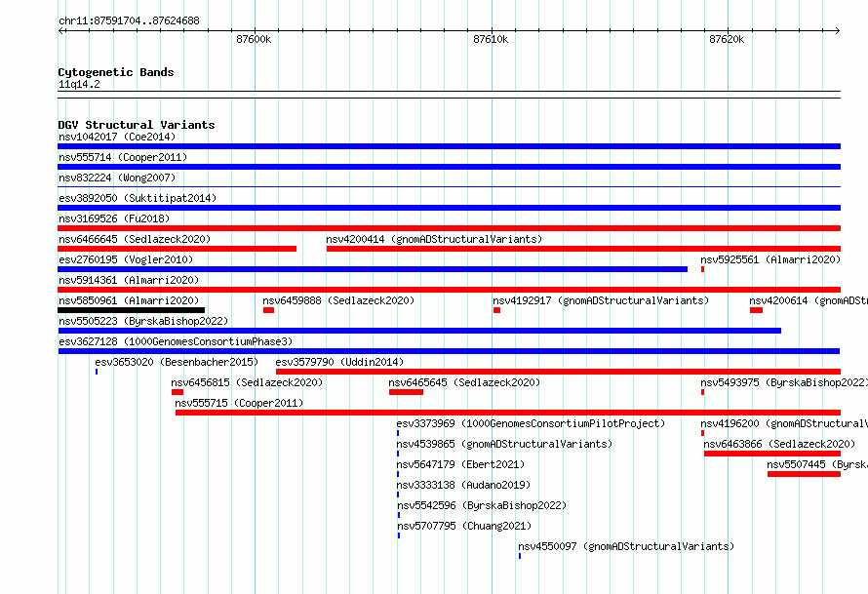Click red bar under nsv6463866

(x=772, y=454)
